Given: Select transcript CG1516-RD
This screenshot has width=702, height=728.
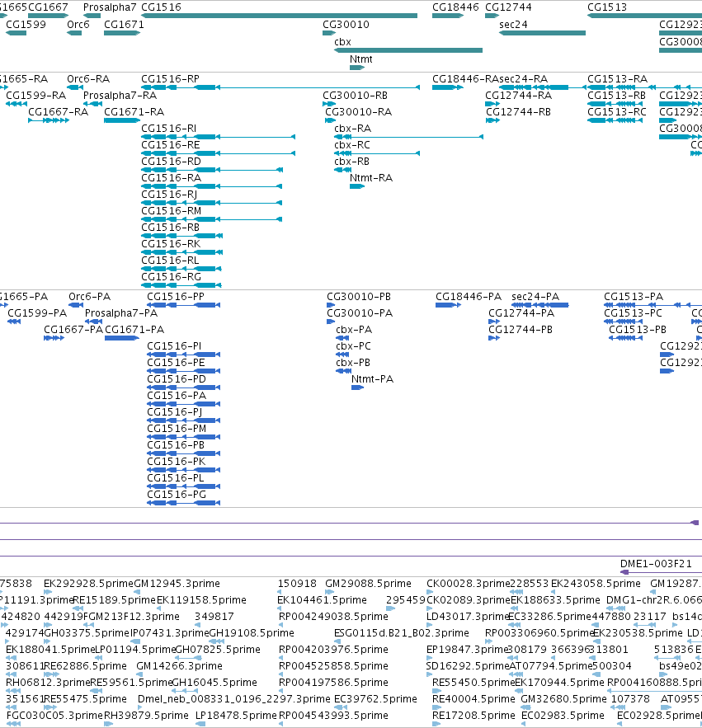Looking at the screenshot, I should point(171,161).
